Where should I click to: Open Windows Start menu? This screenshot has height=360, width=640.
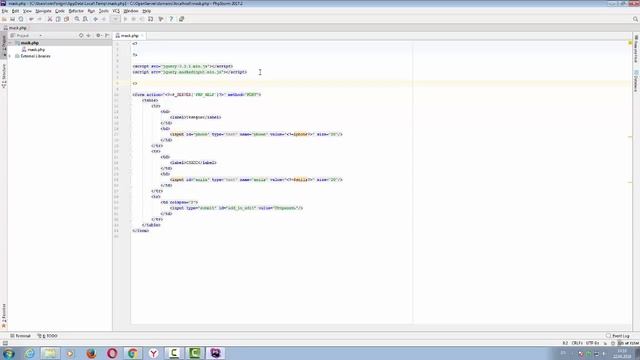coord(9,353)
